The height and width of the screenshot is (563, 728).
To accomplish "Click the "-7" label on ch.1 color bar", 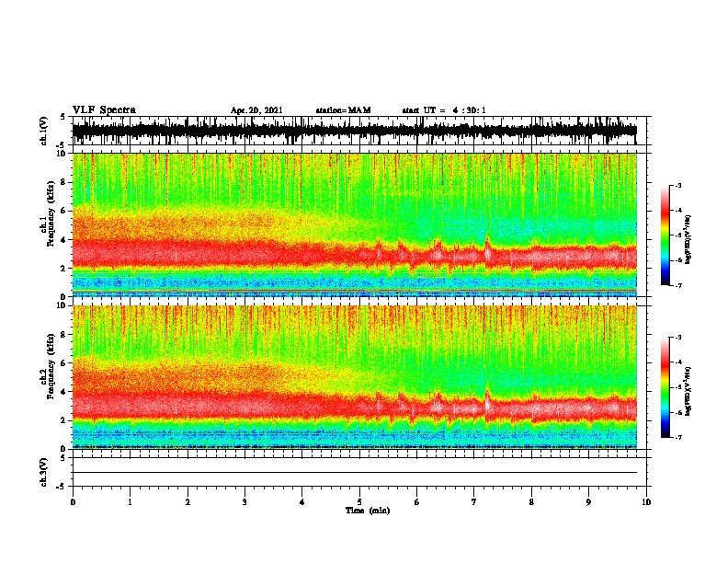I will pyautogui.click(x=677, y=285).
